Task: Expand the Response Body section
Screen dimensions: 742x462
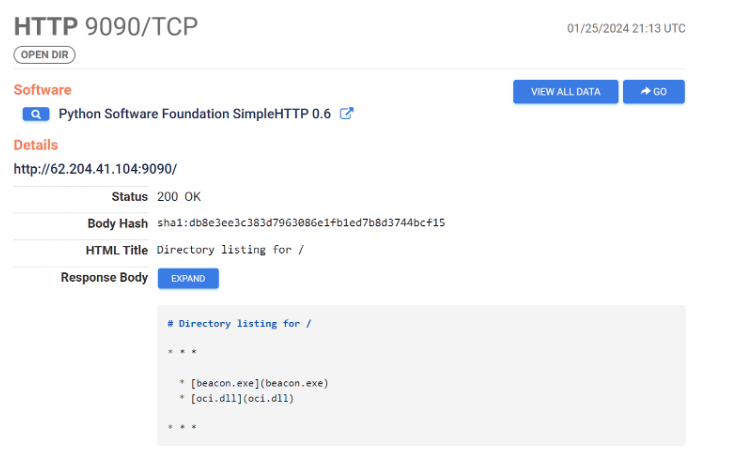Action: pos(188,278)
